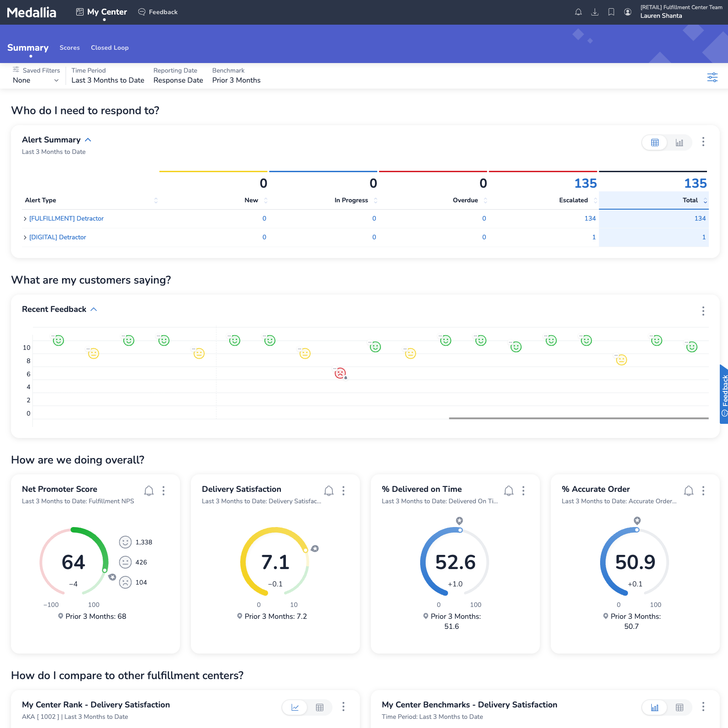
Task: Open the bookmark icon in header
Action: 611,12
